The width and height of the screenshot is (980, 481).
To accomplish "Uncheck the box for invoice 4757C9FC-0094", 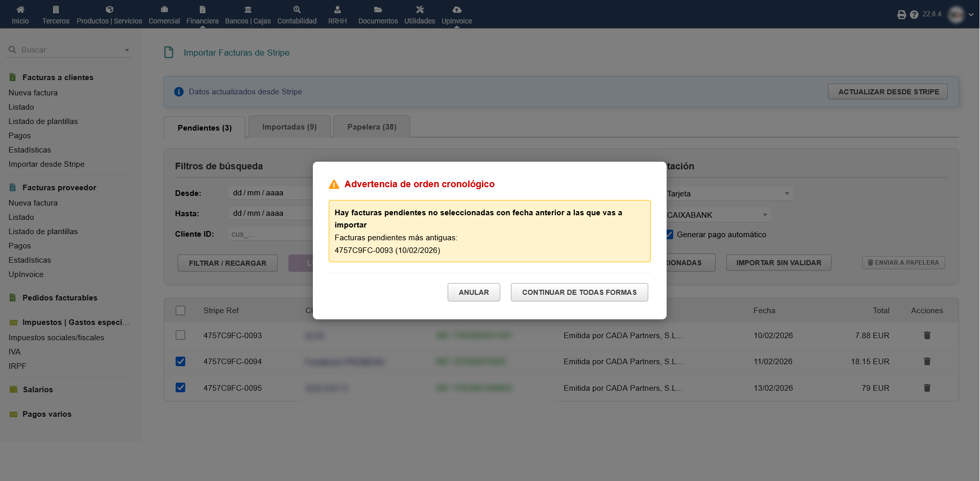I will tap(180, 361).
